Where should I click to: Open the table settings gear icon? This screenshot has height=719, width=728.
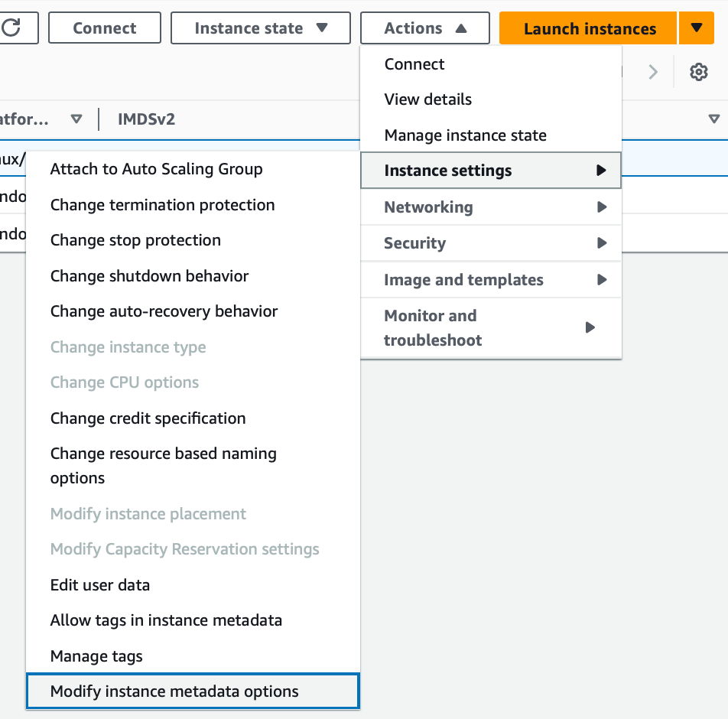698,73
